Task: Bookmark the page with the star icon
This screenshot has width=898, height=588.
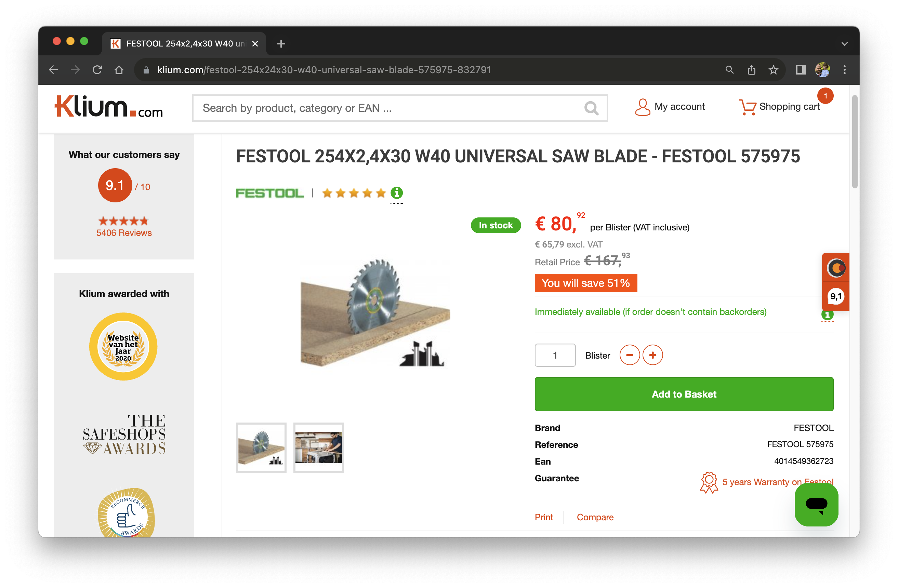Action: click(773, 70)
